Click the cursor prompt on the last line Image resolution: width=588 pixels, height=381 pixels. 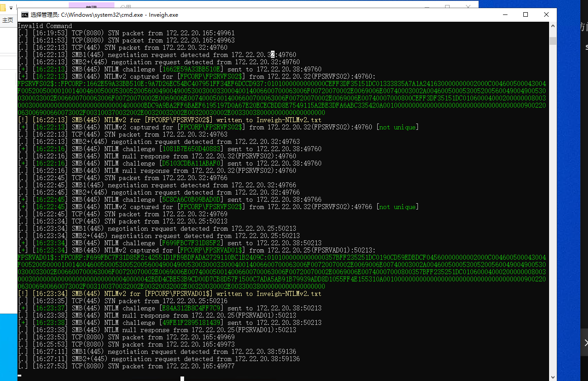coord(19,375)
